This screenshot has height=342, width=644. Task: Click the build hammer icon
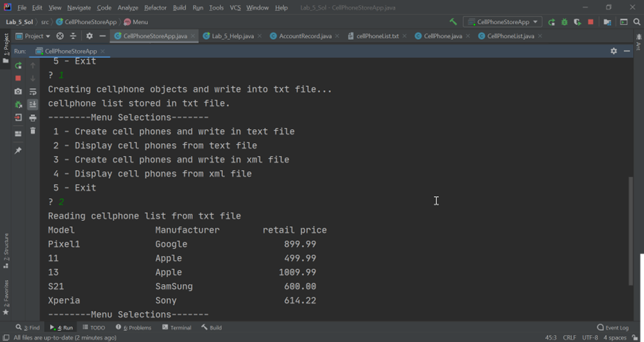click(453, 22)
